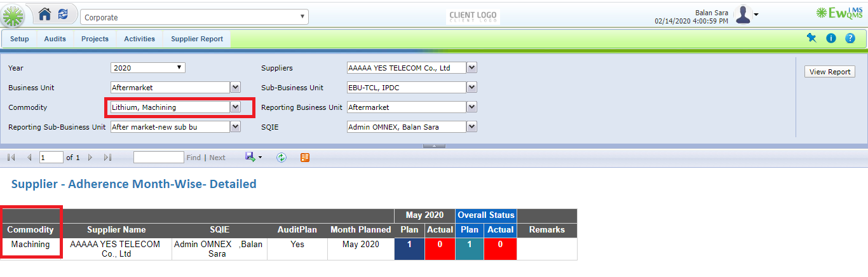Screen dimensions: 868x277
Task: Click the Remarks column header
Action: click(547, 230)
